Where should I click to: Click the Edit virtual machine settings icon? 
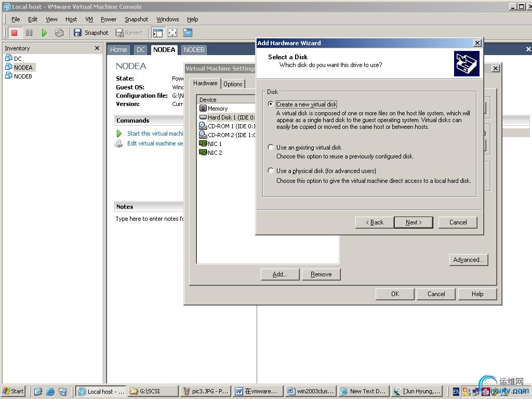pyautogui.click(x=119, y=143)
